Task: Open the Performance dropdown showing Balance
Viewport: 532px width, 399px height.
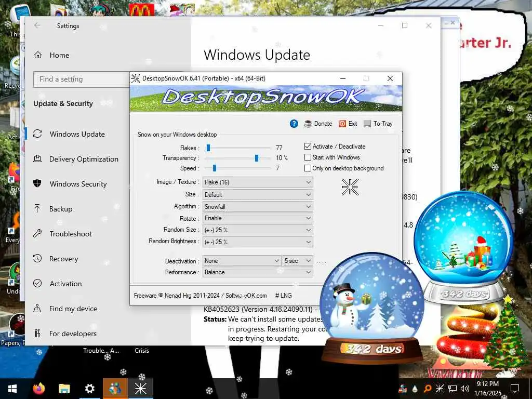Action: coord(258,272)
